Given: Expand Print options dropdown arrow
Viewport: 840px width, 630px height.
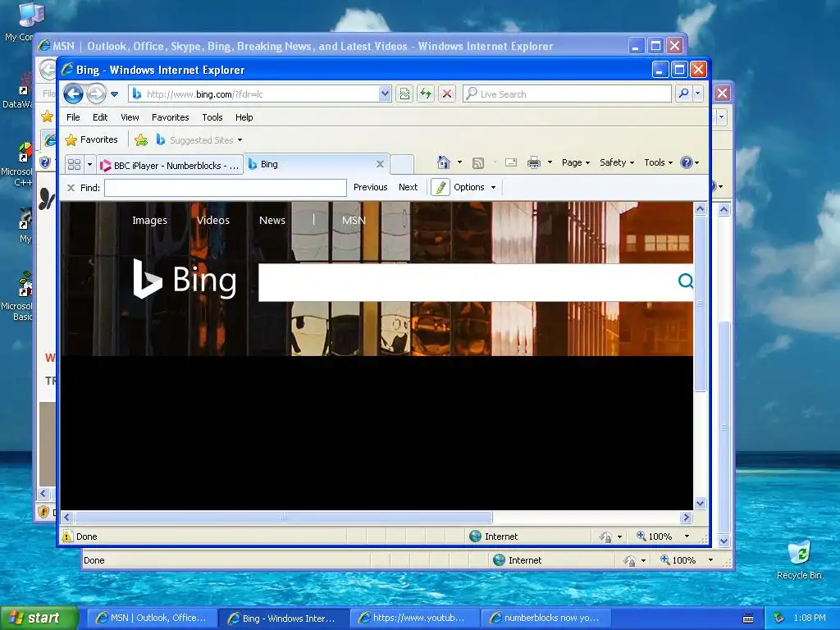Looking at the screenshot, I should click(550, 162).
